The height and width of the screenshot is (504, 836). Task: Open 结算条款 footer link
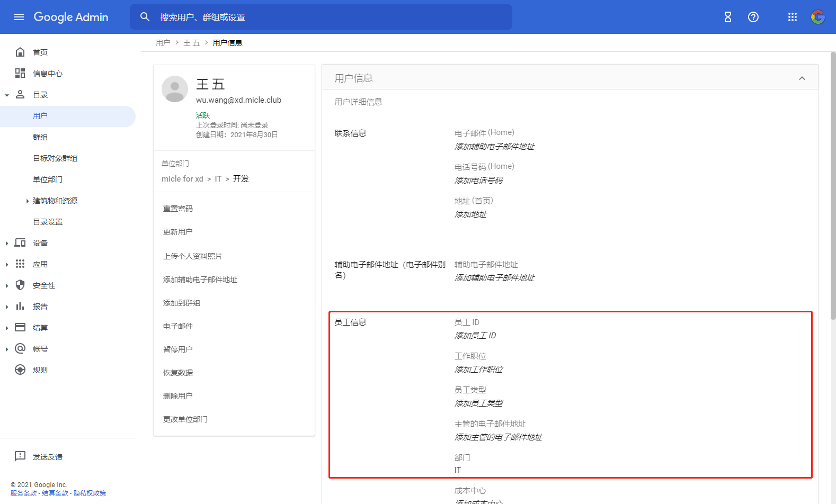[x=55, y=493]
